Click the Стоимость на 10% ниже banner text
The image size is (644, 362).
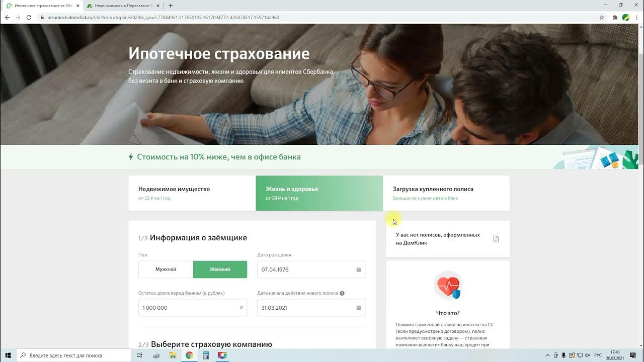[x=219, y=157]
